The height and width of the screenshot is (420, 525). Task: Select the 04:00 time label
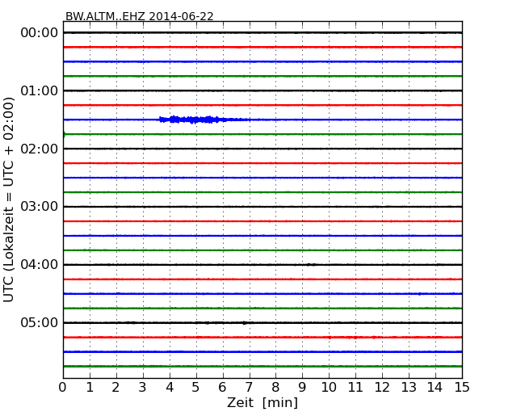click(40, 265)
